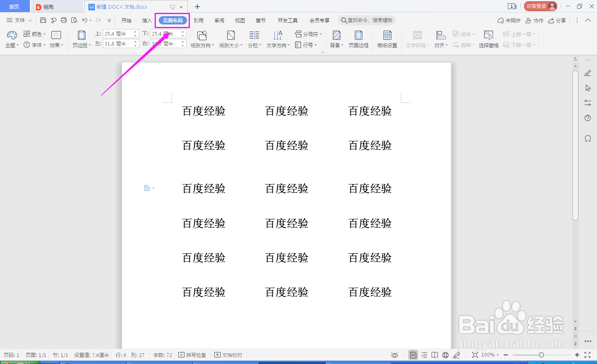Open the 颜色 theme colors dropdown
Image resolution: width=597 pixels, height=364 pixels.
(34, 34)
